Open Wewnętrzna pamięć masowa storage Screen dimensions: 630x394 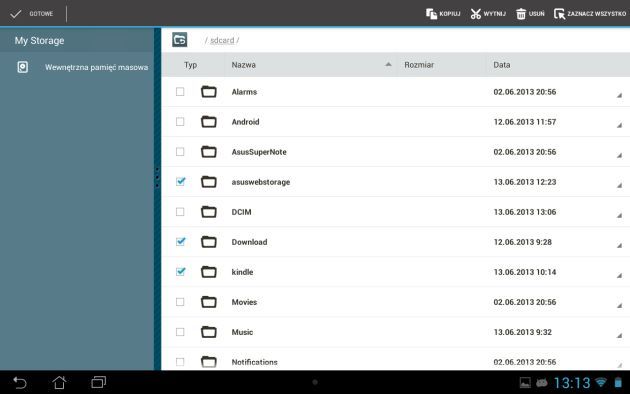96,67
